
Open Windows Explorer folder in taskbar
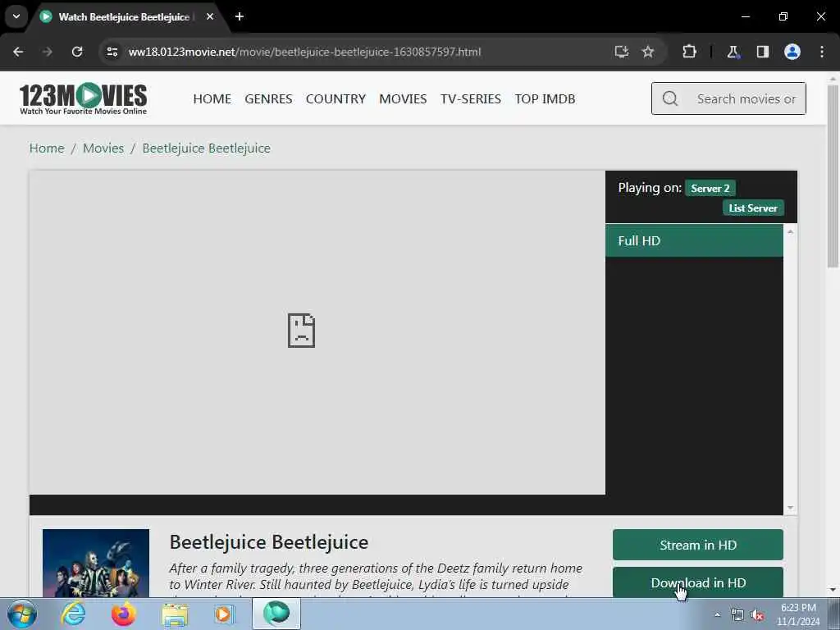click(175, 614)
